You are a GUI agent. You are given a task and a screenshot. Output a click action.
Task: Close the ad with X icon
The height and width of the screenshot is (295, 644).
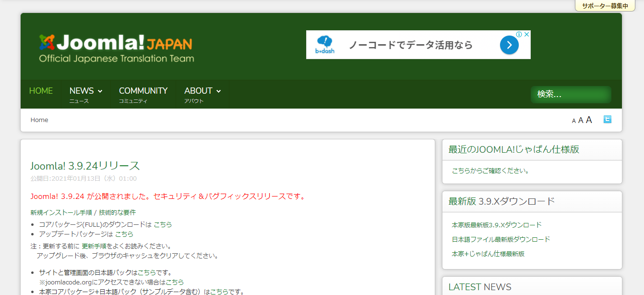[526, 35]
